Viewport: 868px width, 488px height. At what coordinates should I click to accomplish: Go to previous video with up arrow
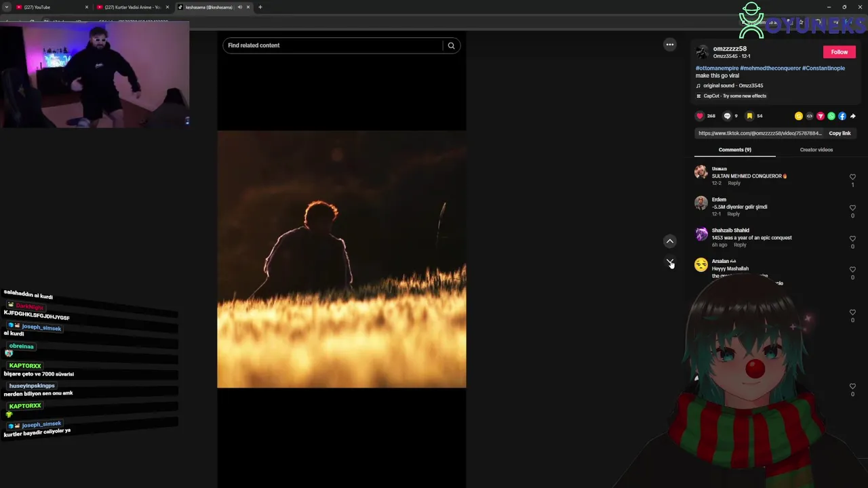[x=670, y=241]
